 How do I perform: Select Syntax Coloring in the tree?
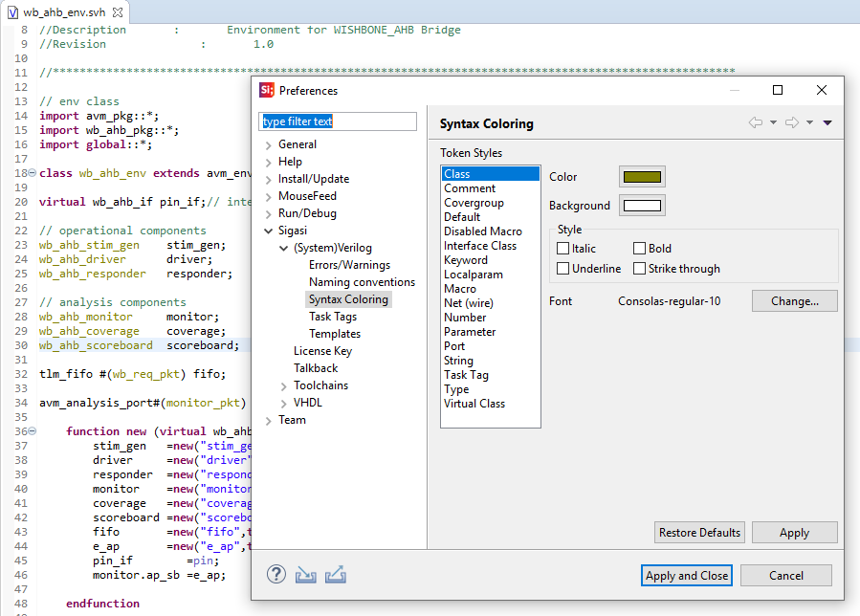click(x=348, y=299)
